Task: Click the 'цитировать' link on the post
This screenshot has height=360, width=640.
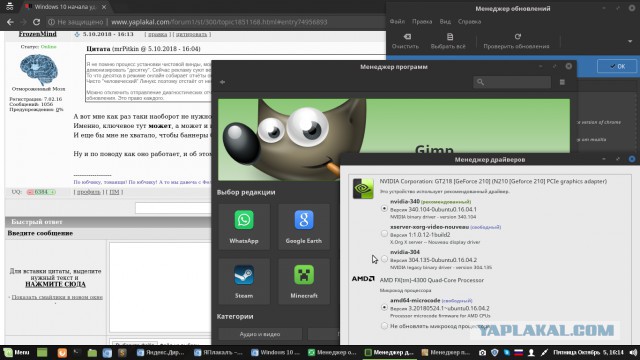Action: (x=191, y=34)
